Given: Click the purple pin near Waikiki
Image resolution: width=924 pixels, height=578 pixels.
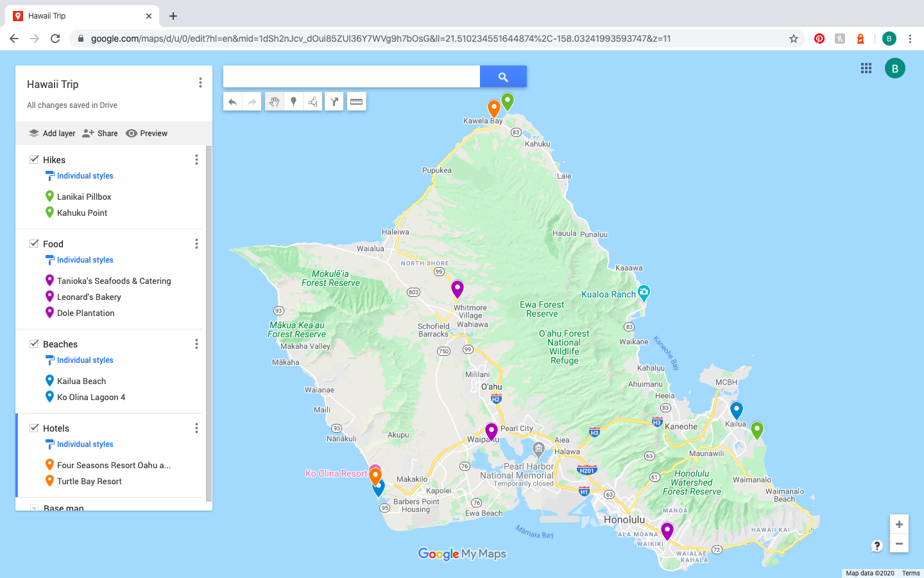Looking at the screenshot, I should [667, 530].
